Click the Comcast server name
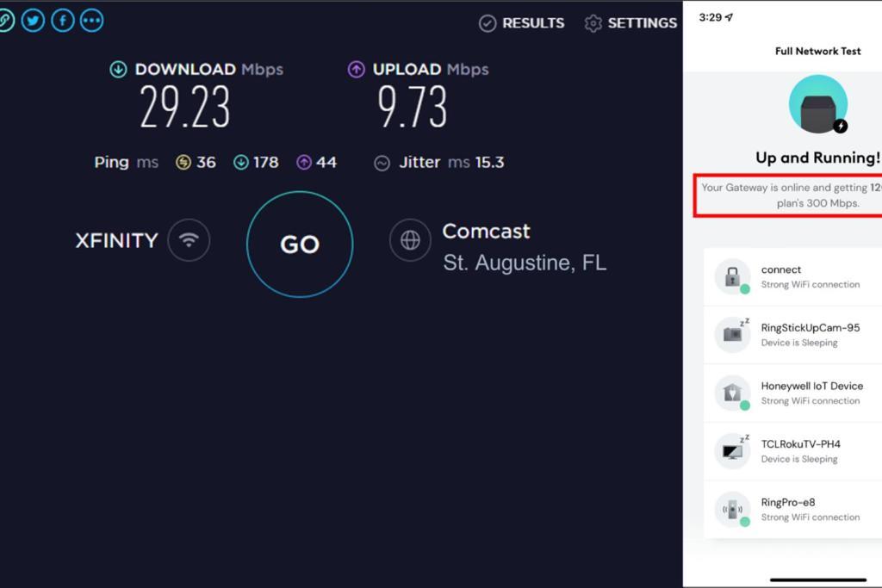 click(x=486, y=231)
